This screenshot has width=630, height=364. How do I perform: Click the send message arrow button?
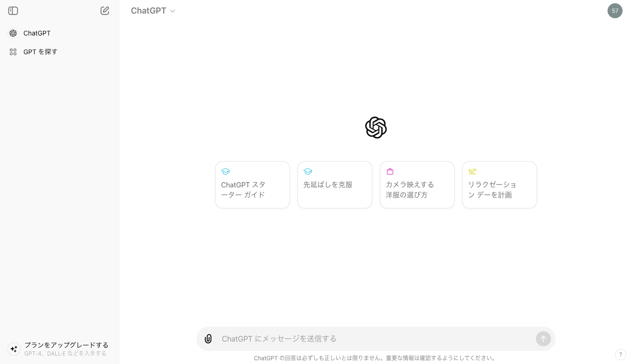tap(543, 339)
